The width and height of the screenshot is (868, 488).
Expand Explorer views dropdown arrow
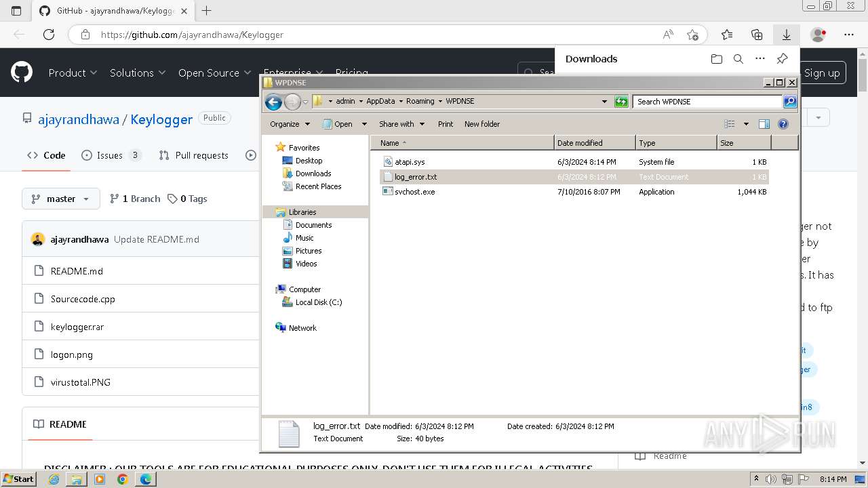pos(746,124)
